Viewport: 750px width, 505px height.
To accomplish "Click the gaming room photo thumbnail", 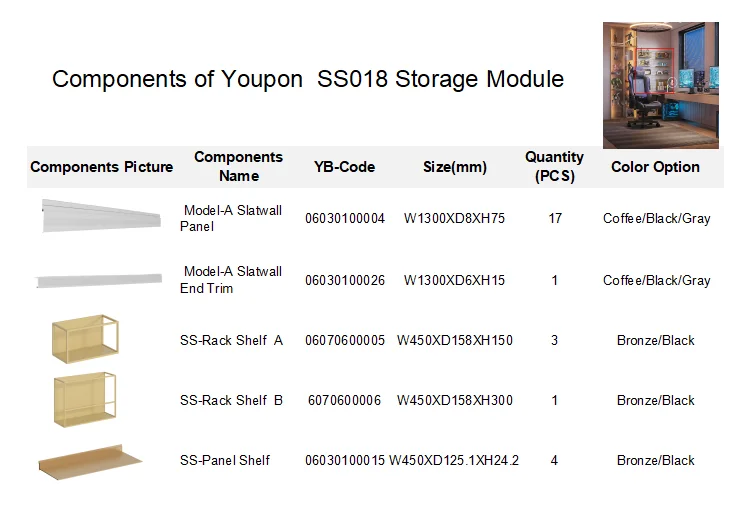I will pyautogui.click(x=660, y=85).
